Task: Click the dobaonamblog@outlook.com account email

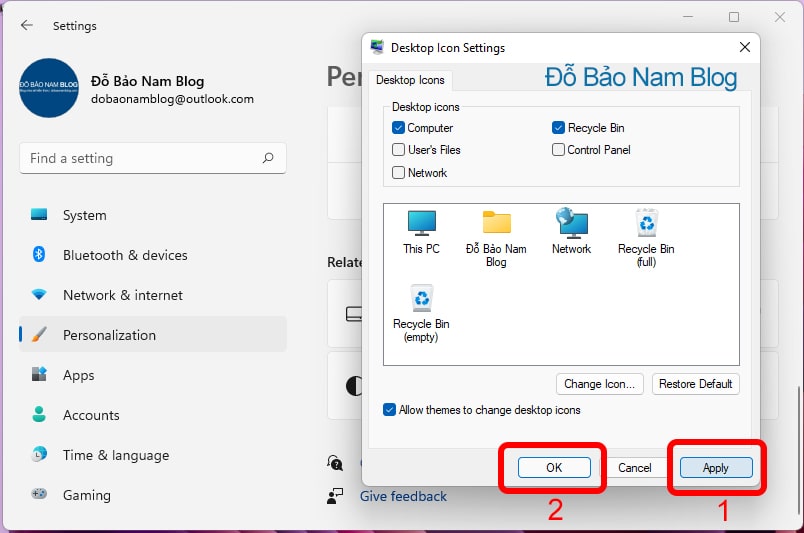Action: [172, 99]
